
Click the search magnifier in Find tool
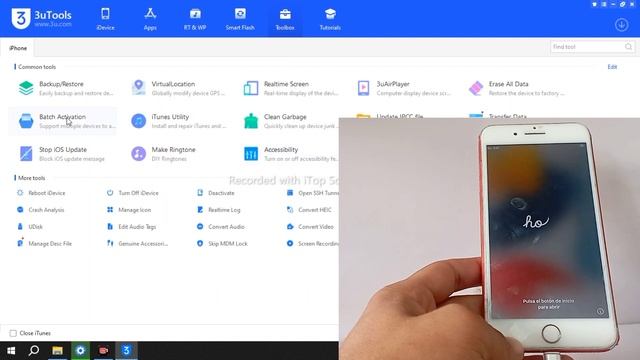pyautogui.click(x=628, y=47)
